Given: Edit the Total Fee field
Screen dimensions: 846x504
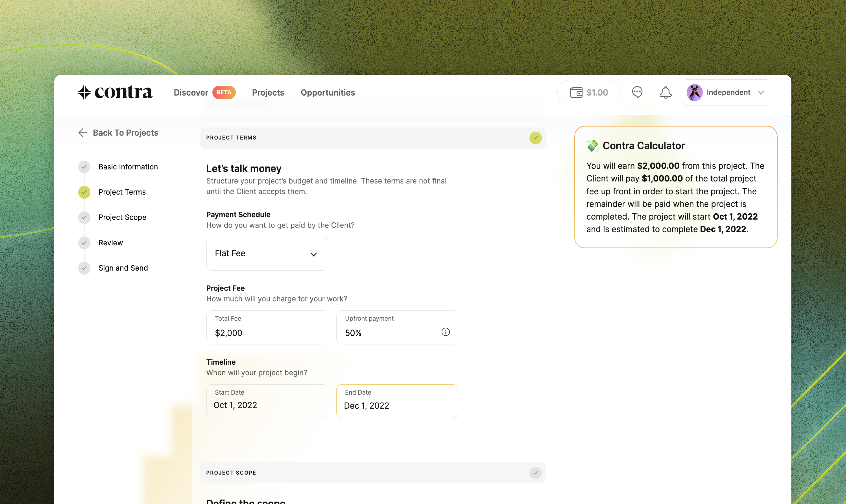Looking at the screenshot, I should pos(267,327).
